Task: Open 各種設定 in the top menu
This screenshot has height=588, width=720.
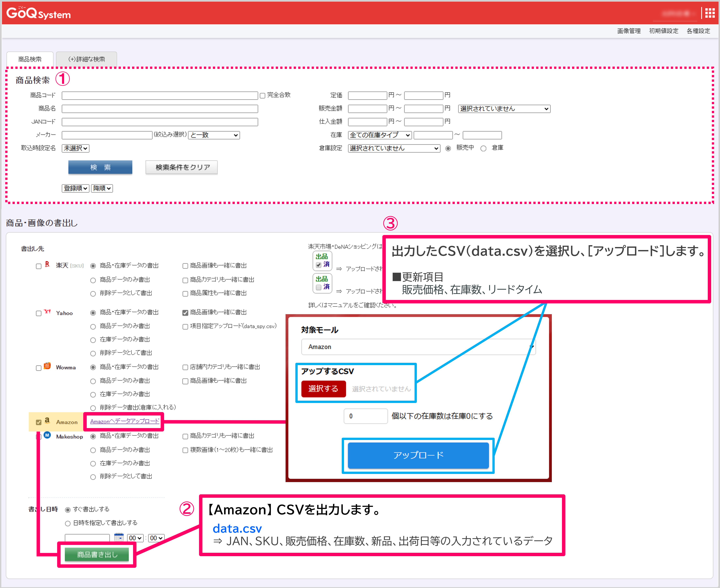Action: (698, 31)
